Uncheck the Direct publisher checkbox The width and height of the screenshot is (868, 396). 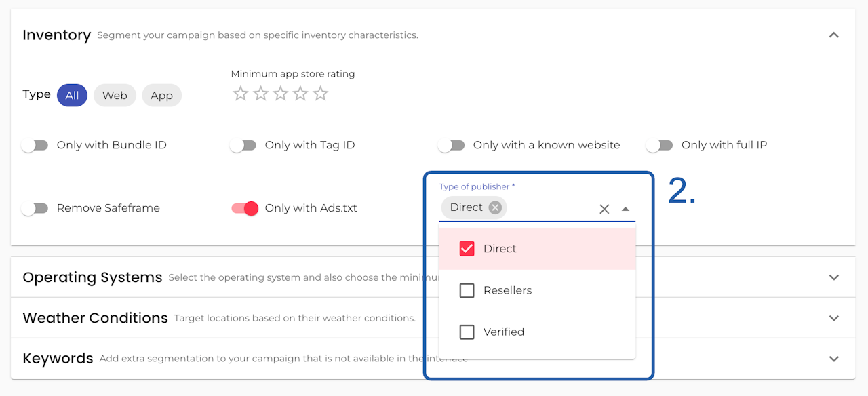pyautogui.click(x=467, y=249)
